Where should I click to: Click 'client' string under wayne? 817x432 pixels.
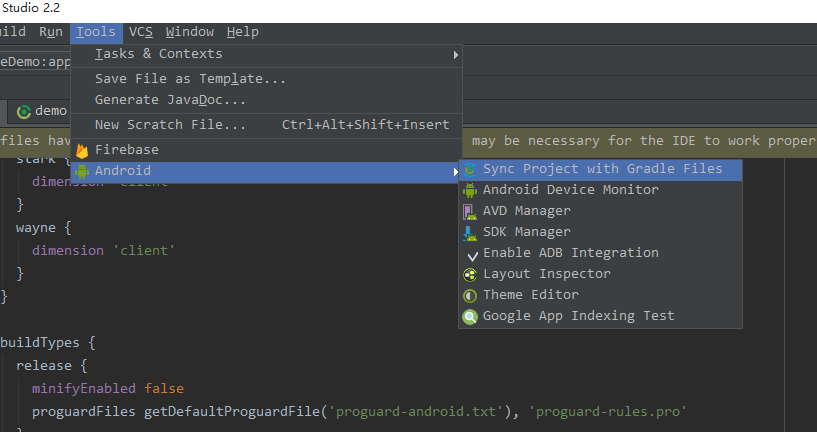pyautogui.click(x=143, y=251)
